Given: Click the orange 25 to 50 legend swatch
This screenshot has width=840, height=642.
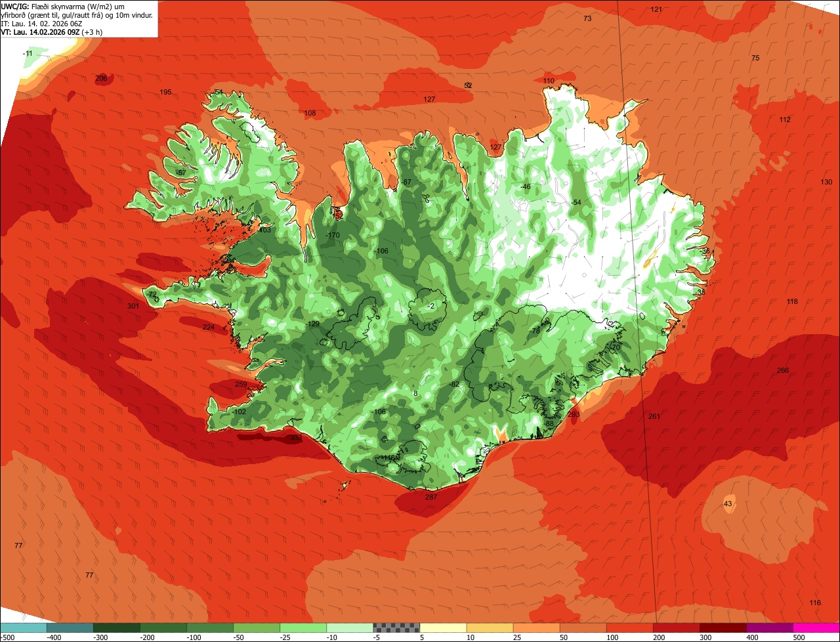Looking at the screenshot, I should [x=536, y=628].
